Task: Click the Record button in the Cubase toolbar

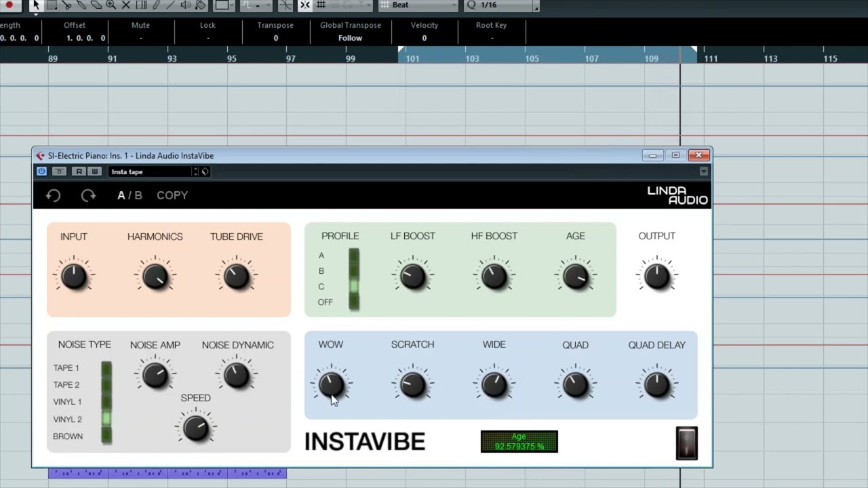Action: pos(9,5)
